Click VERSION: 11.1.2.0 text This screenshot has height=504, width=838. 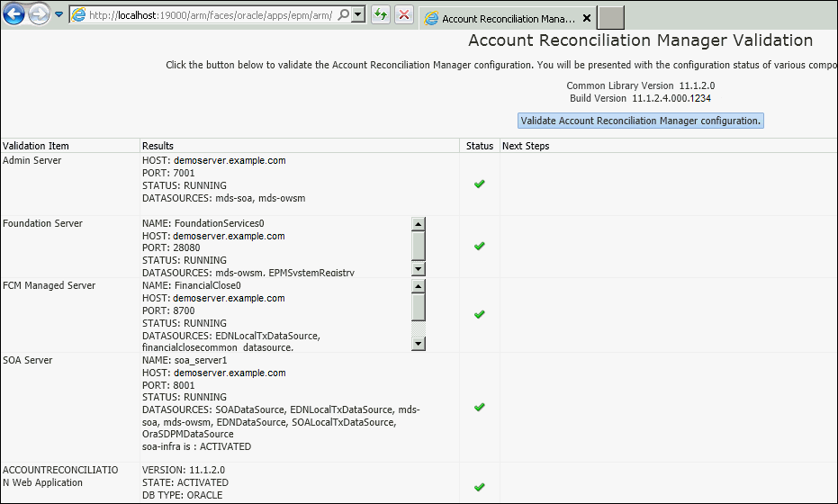pyautogui.click(x=184, y=470)
